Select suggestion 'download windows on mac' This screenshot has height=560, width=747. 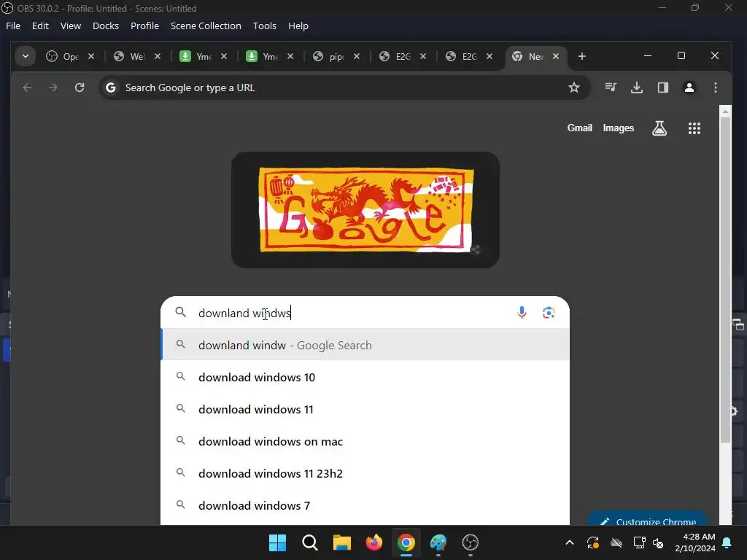click(365, 441)
